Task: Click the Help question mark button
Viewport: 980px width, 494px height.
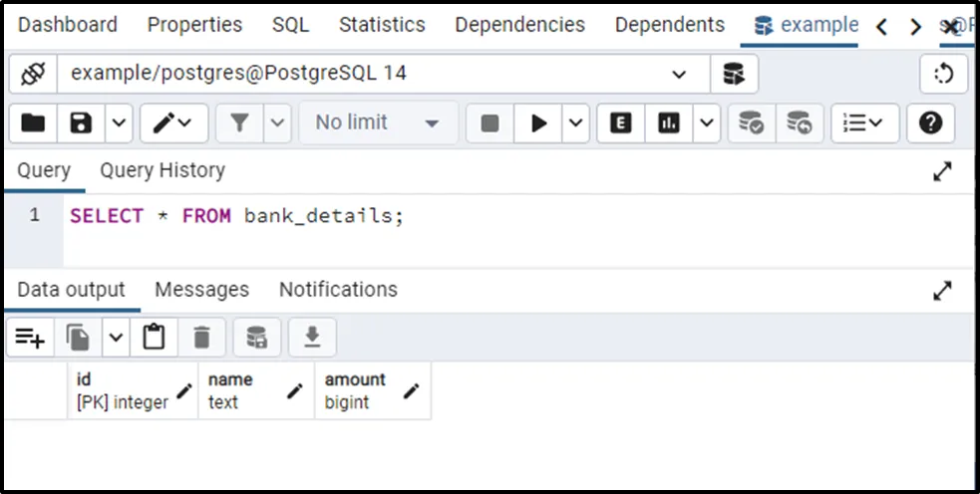Action: pyautogui.click(x=930, y=123)
